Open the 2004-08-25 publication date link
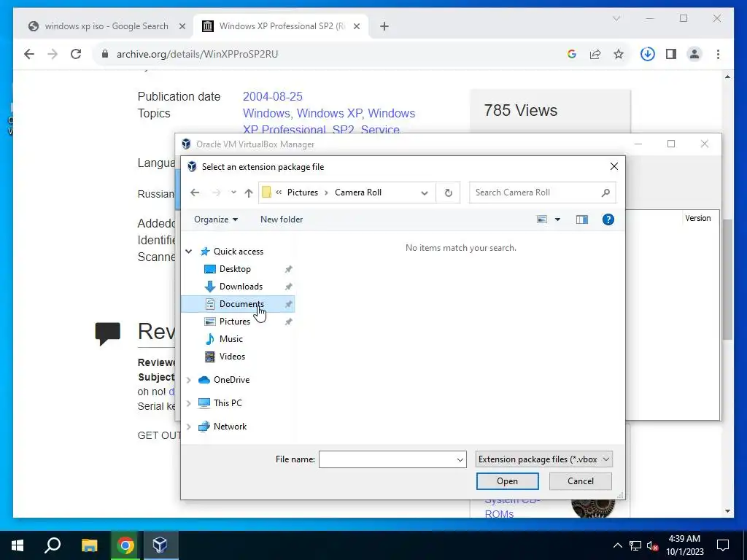Screen dimensions: 747x560 point(273,97)
